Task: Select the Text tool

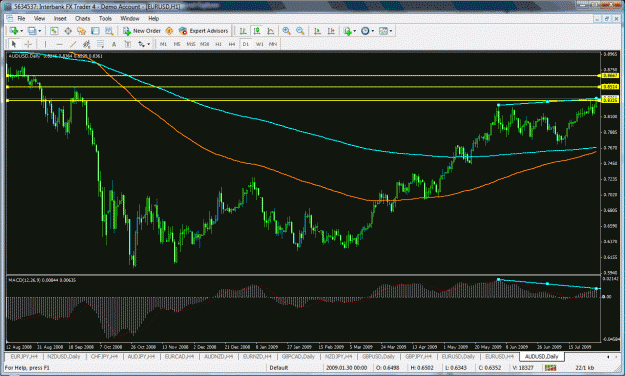Action: [114, 44]
